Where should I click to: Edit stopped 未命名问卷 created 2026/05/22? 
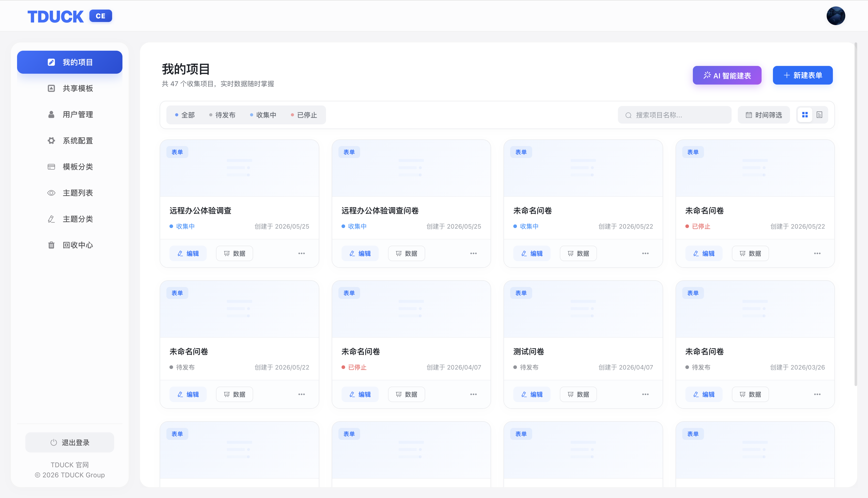point(704,253)
